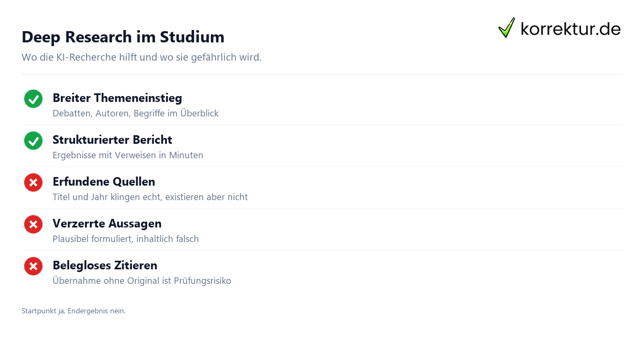Select the Breiter Themeneinstieg heading
Image resolution: width=644 pixels, height=338 pixels.
click(x=117, y=98)
